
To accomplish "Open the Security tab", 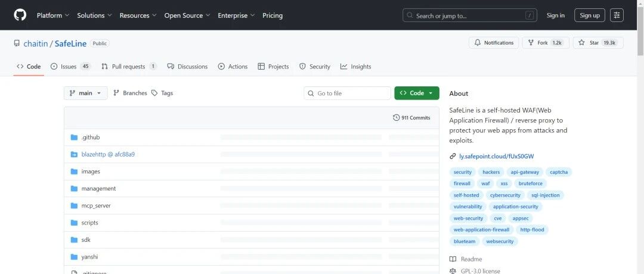I will pos(315,67).
